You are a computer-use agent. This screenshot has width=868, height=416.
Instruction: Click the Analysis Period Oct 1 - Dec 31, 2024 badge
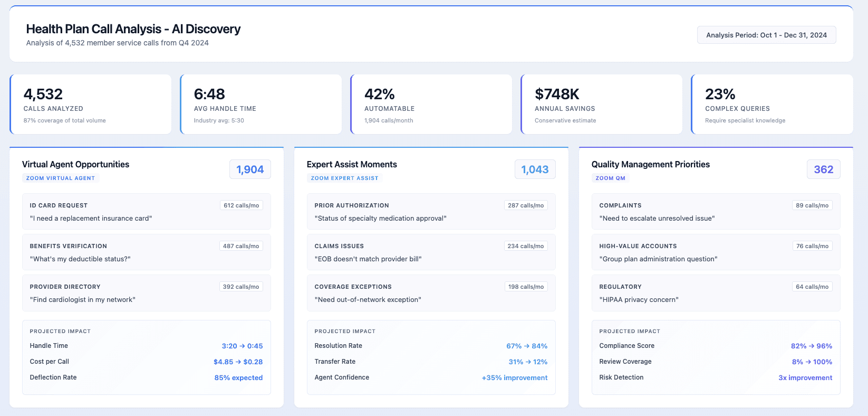[766, 35]
